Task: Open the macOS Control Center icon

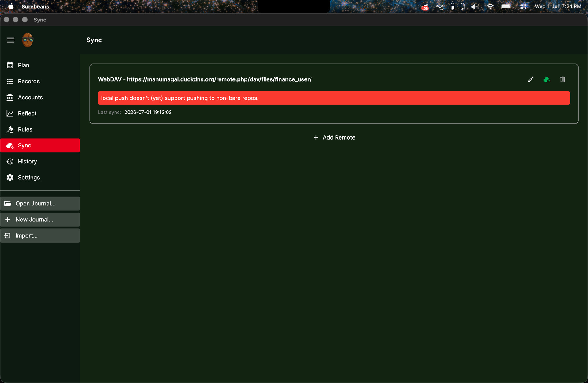Action: [x=523, y=6]
